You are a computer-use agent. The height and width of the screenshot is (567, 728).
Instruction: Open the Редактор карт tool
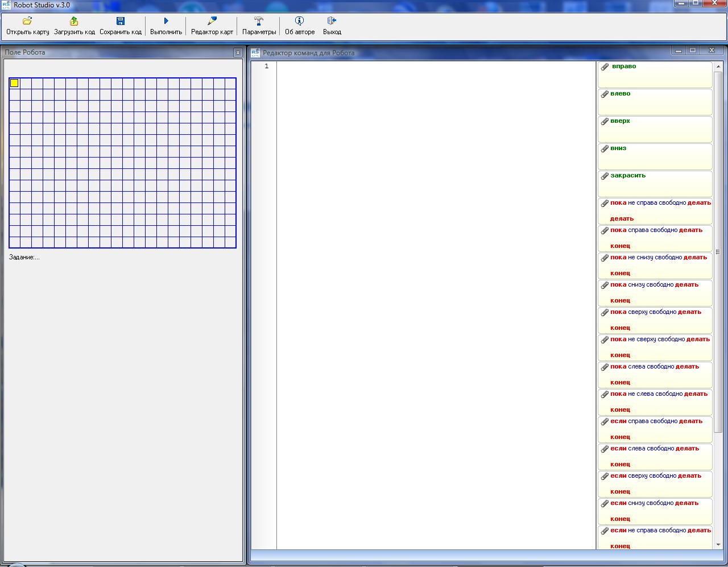[212, 21]
